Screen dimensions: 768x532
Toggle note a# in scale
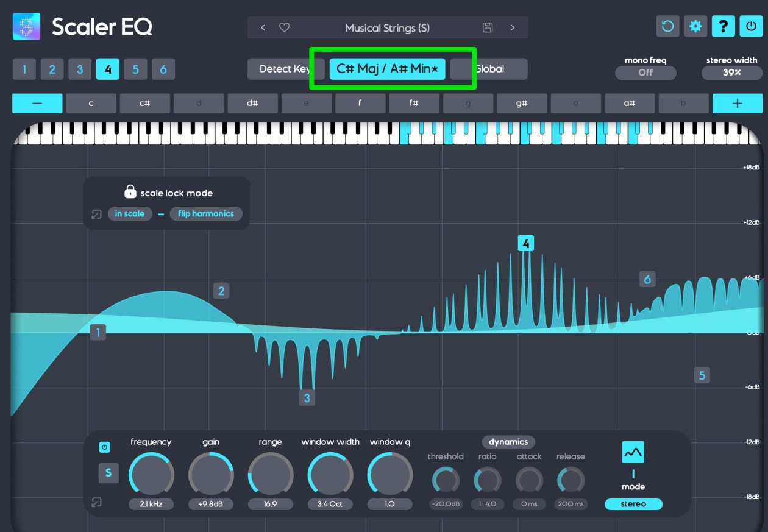[630, 103]
